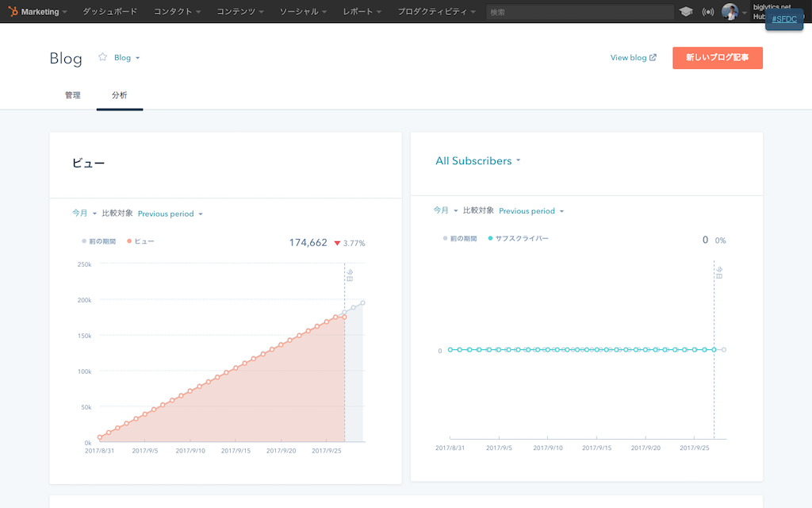Open the #SFDC link
This screenshot has height=508, width=812.
[x=783, y=19]
